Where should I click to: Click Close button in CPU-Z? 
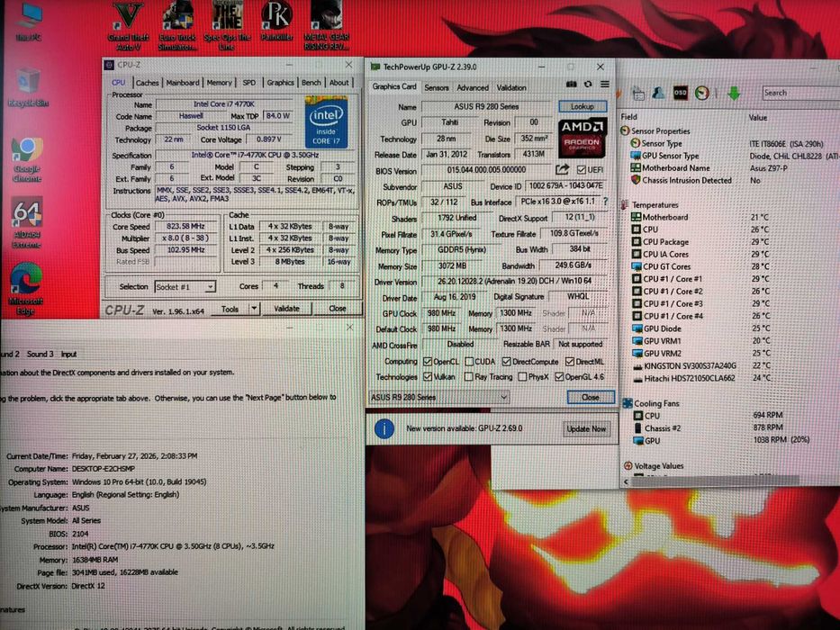(x=338, y=309)
